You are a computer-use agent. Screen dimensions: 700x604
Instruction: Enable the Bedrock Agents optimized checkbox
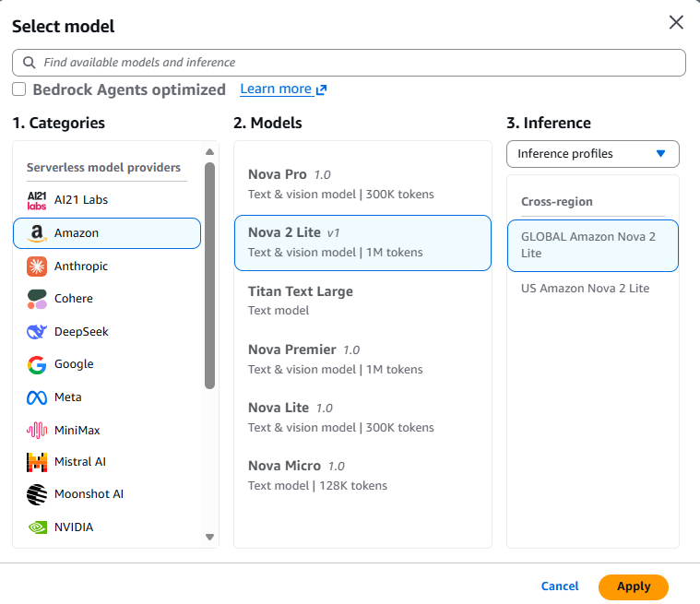[19, 89]
